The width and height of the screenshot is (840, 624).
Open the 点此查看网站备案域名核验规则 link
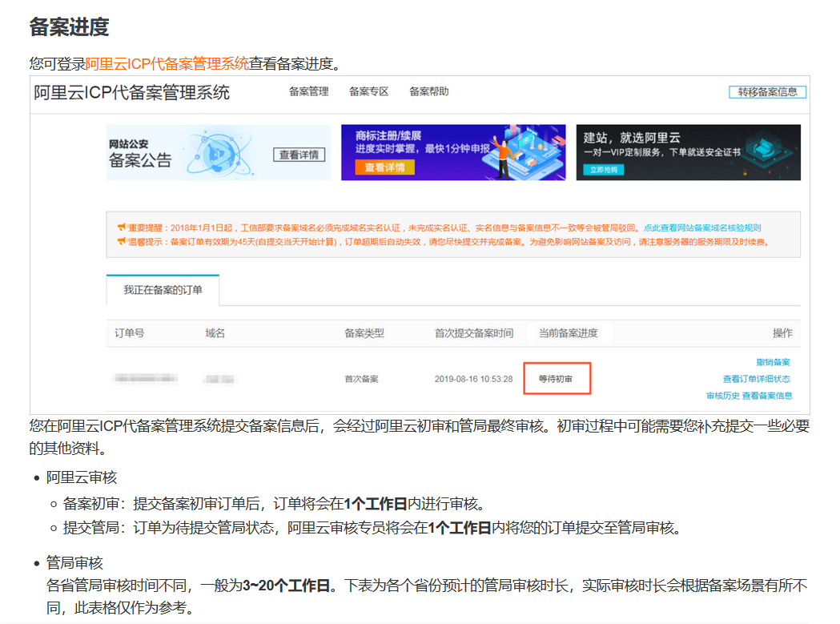701,227
